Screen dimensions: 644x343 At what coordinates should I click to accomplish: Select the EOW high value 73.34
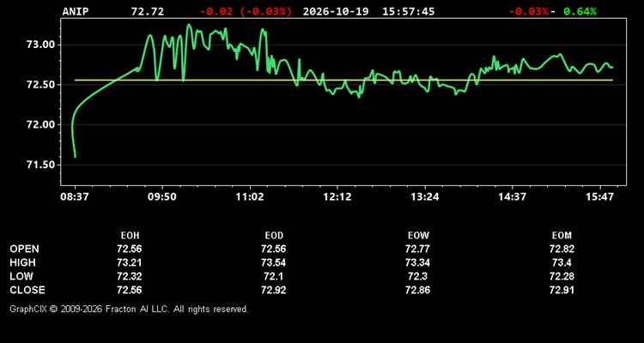point(417,262)
